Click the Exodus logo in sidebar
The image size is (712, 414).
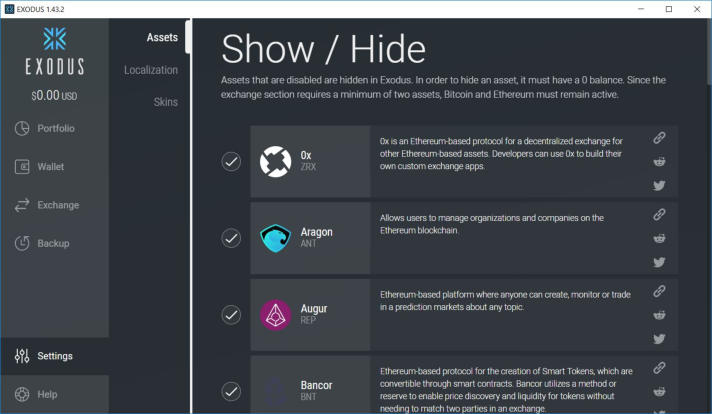[54, 52]
